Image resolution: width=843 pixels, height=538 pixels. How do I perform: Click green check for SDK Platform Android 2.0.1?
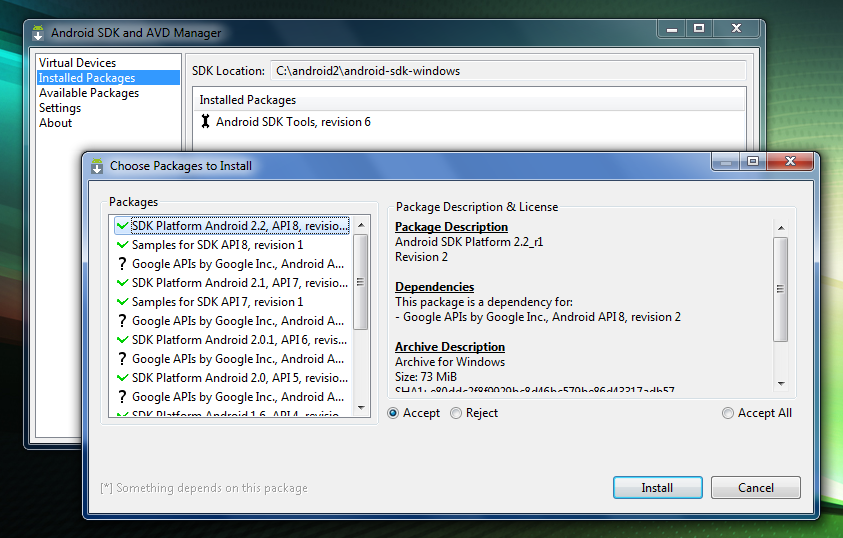tap(123, 340)
